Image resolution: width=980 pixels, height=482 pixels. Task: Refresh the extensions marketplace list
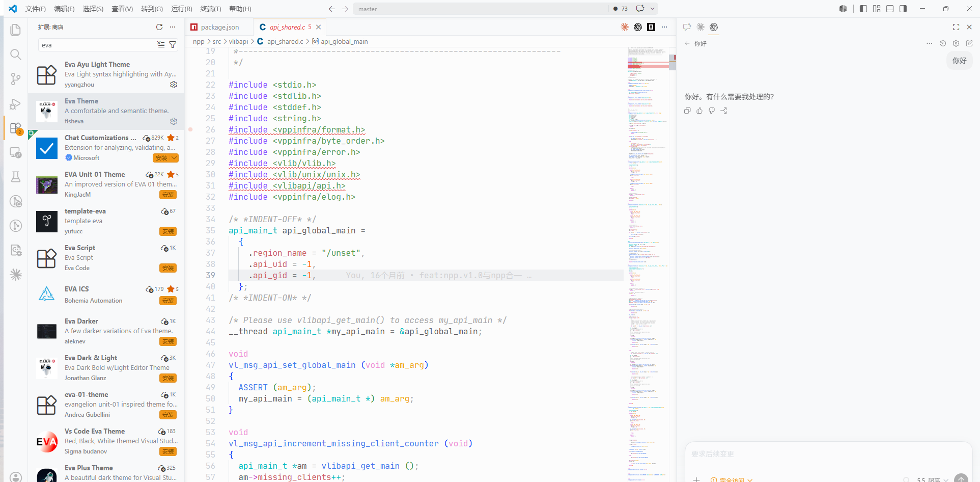(x=159, y=27)
